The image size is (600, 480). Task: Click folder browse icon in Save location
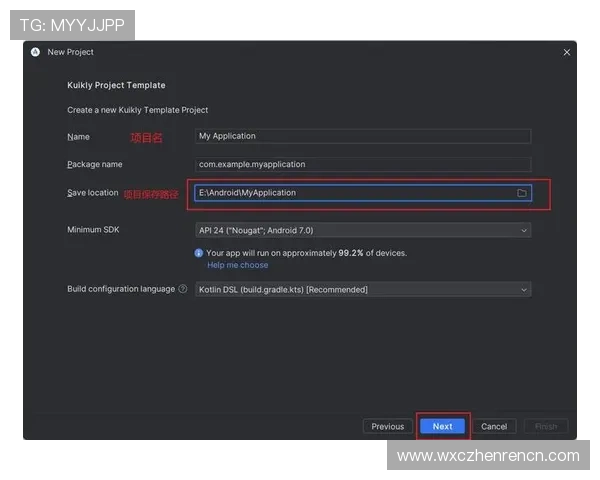point(522,193)
